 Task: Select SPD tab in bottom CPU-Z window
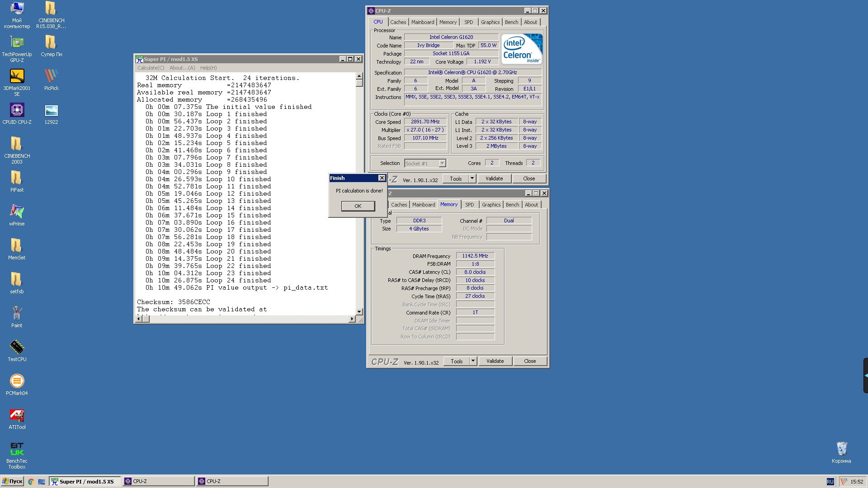tap(470, 205)
